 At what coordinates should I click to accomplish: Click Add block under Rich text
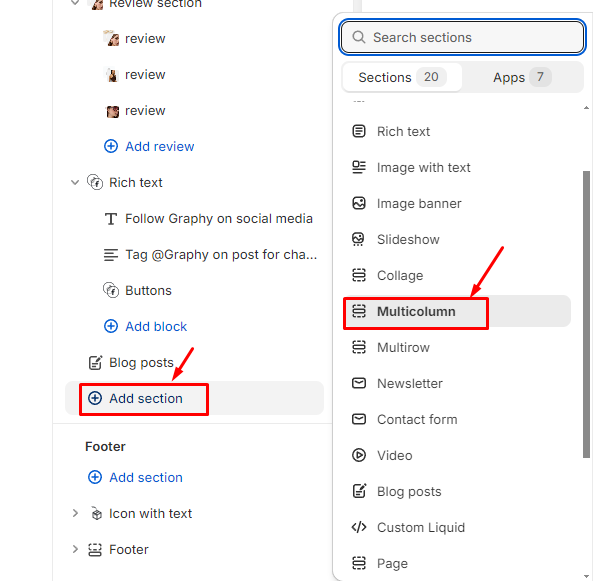coord(146,326)
